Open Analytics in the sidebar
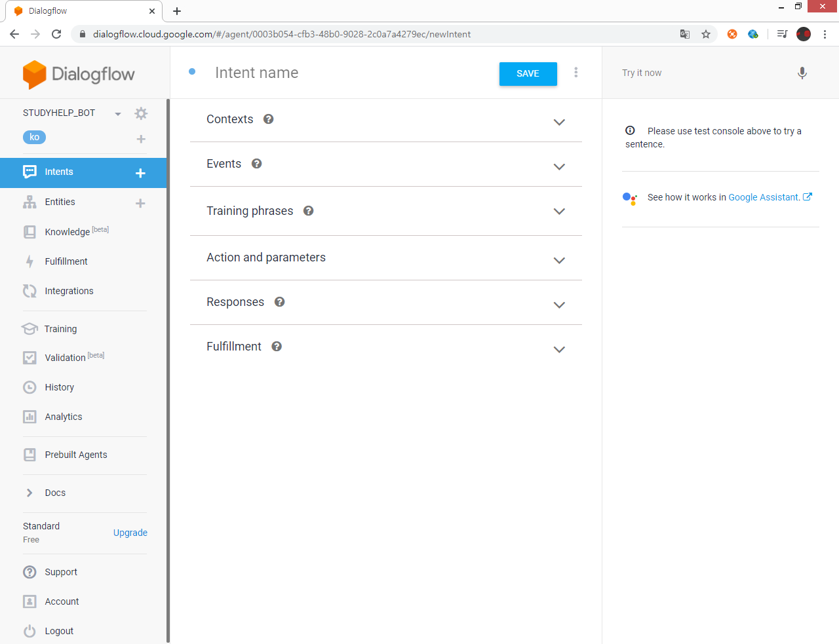The height and width of the screenshot is (644, 839). click(64, 417)
